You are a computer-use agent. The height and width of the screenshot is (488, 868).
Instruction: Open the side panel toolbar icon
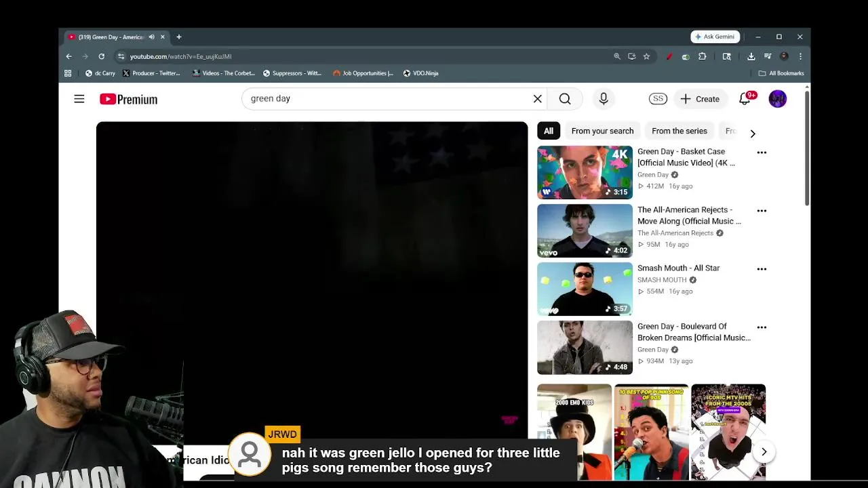click(x=727, y=56)
